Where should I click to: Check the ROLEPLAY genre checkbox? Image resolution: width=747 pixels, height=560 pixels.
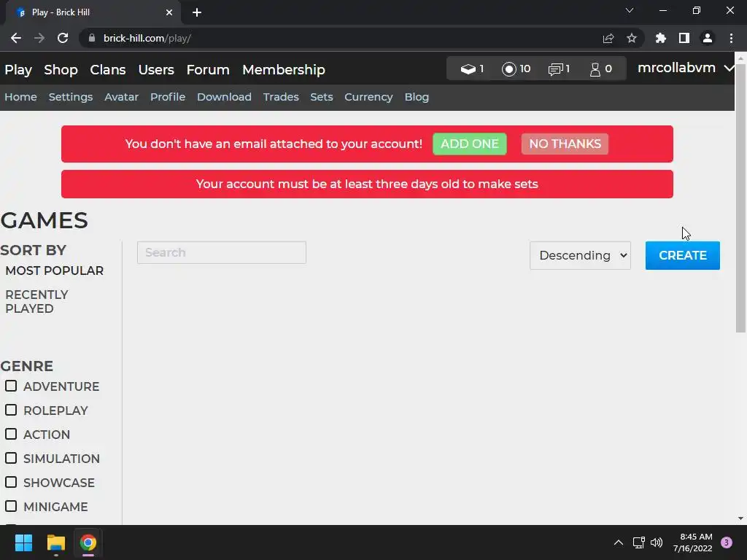(x=11, y=410)
